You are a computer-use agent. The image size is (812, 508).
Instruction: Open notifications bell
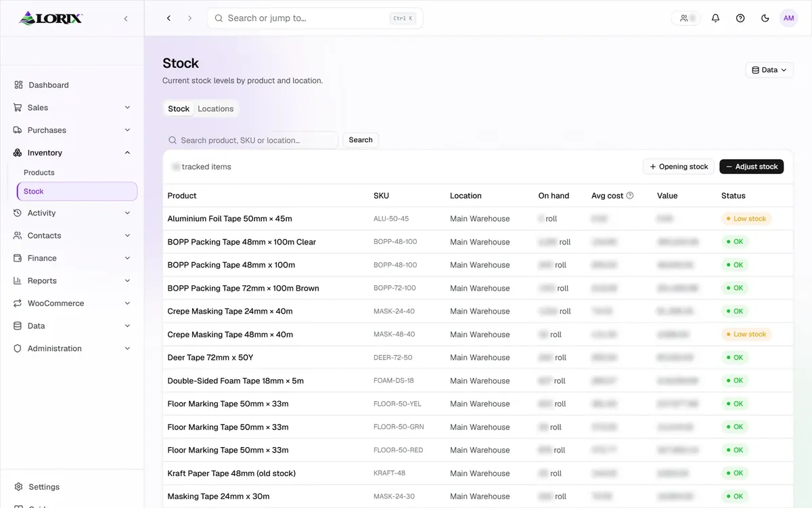(715, 18)
